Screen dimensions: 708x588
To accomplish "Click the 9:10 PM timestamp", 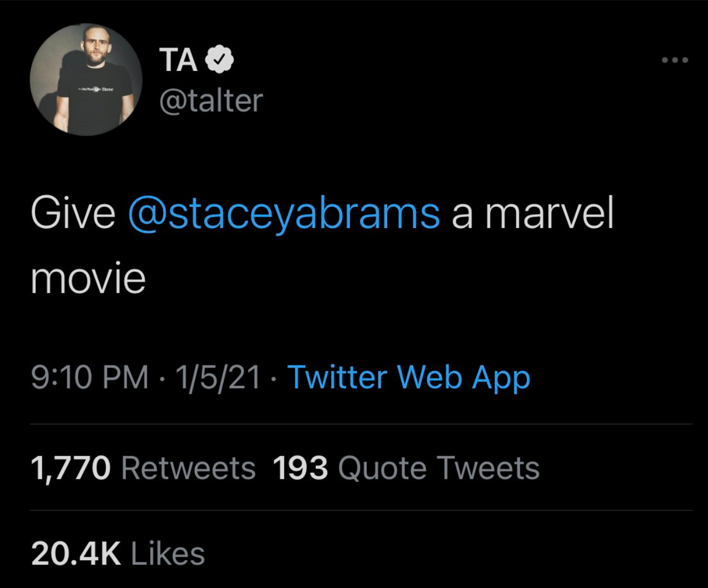I will click(90, 377).
